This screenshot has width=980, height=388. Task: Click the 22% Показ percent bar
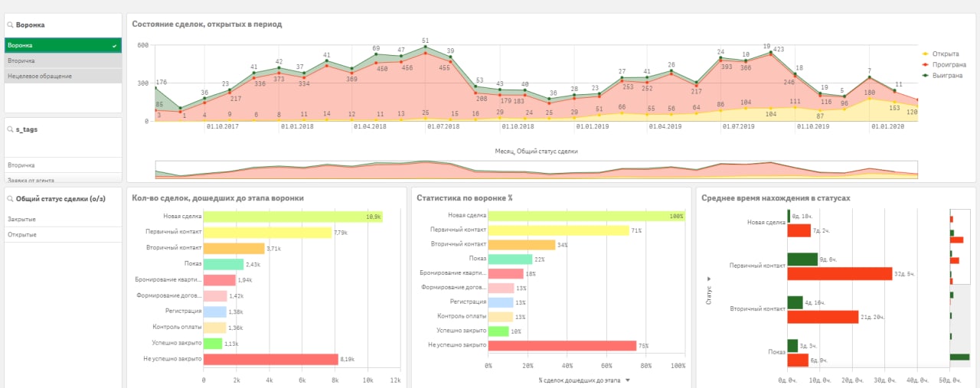coord(510,259)
